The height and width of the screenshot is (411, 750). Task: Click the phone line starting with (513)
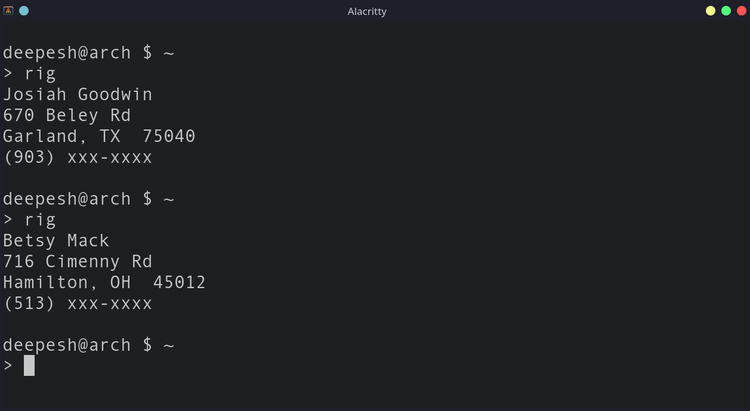coord(77,303)
